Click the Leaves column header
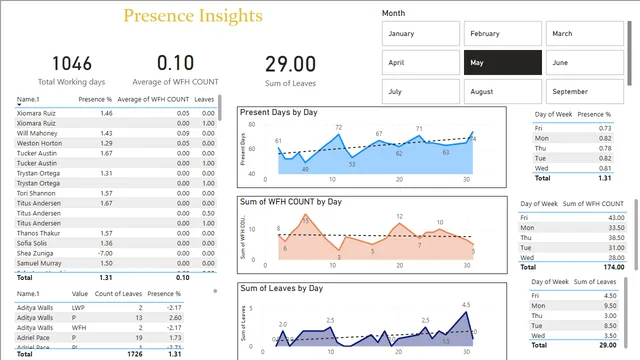Viewport: 640px width, 360px height. [x=204, y=99]
